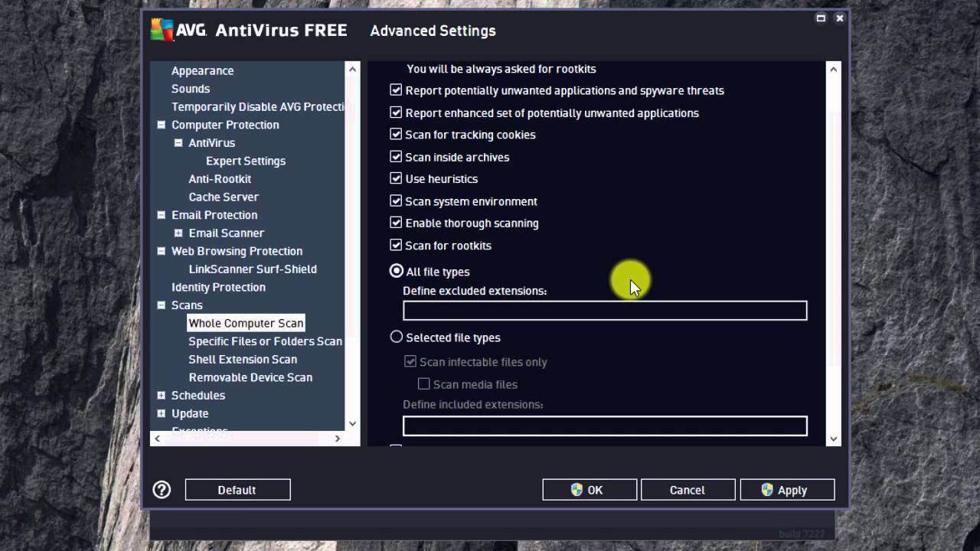Click the Default button
The width and height of the screenshot is (980, 551).
(237, 490)
